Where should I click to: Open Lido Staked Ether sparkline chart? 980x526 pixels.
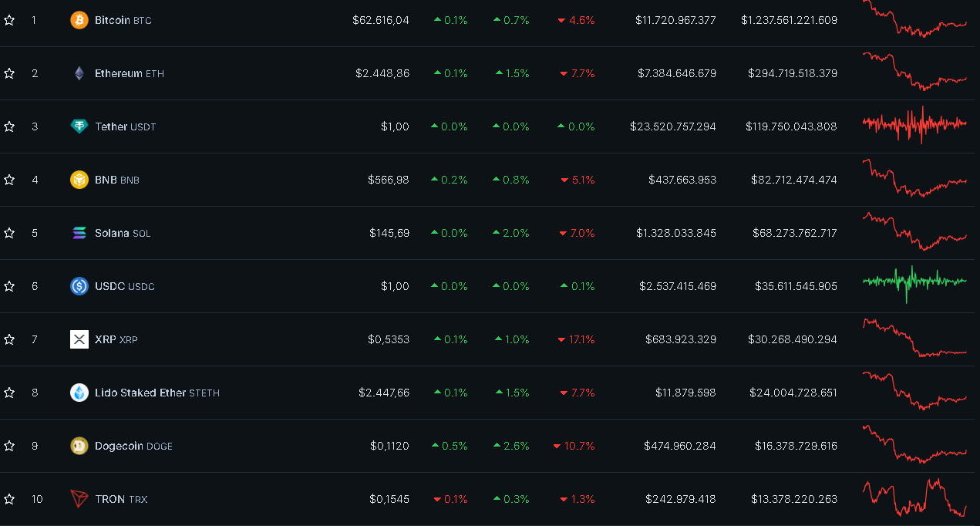tap(914, 390)
